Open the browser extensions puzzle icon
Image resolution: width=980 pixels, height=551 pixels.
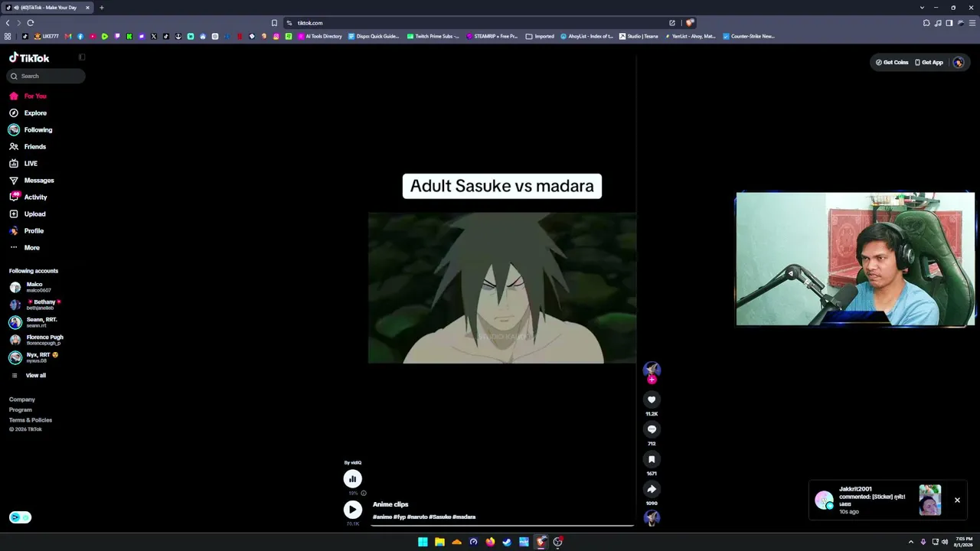click(x=926, y=23)
